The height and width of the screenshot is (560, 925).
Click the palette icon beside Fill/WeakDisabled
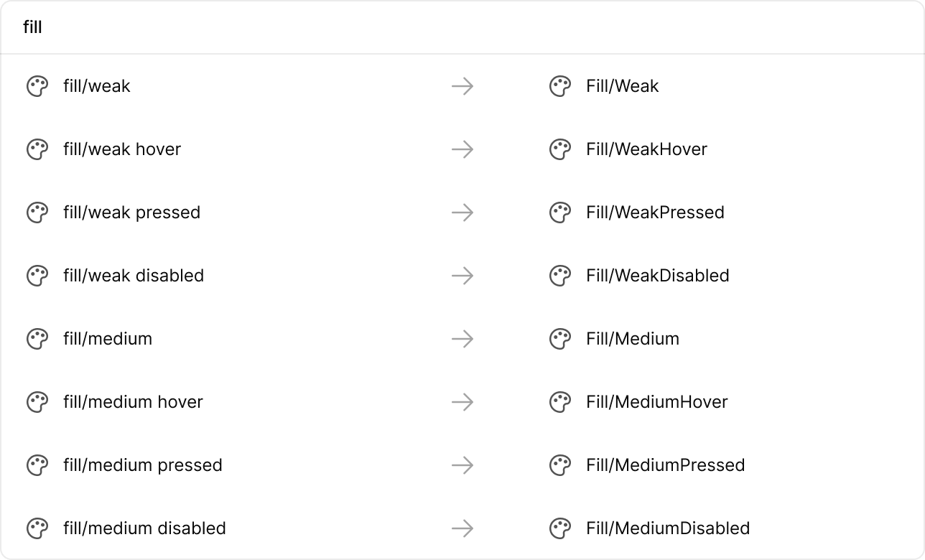560,276
